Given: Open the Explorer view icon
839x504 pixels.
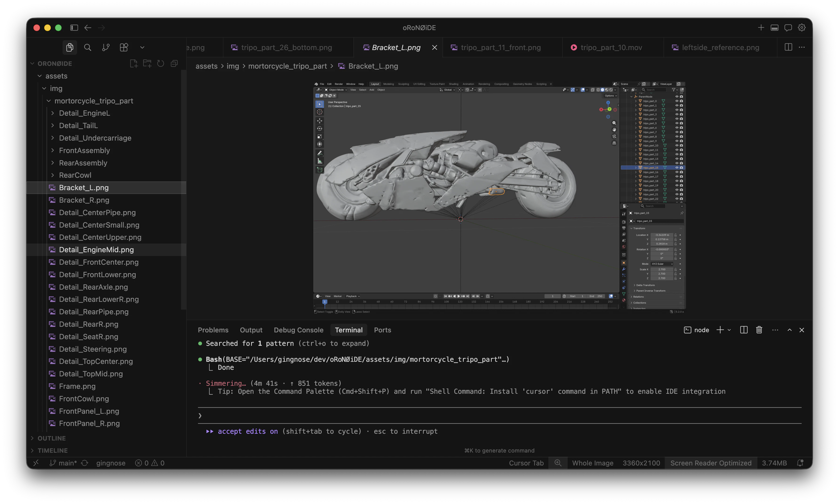Looking at the screenshot, I should pos(70,47).
